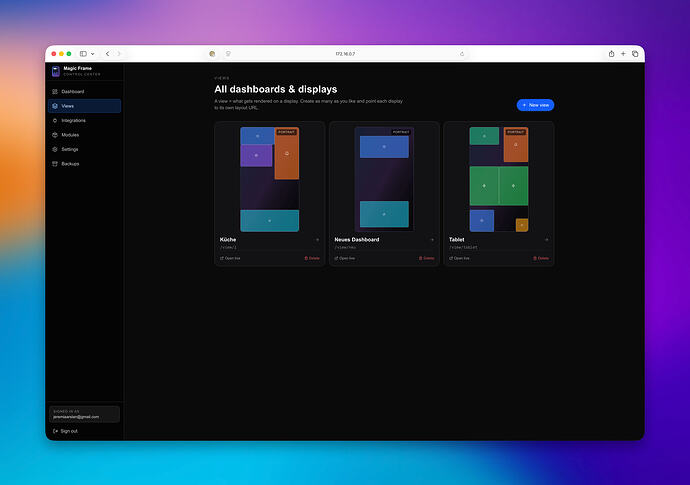Click the URL path under Tablet title
This screenshot has width=690, height=485.
(x=462, y=248)
